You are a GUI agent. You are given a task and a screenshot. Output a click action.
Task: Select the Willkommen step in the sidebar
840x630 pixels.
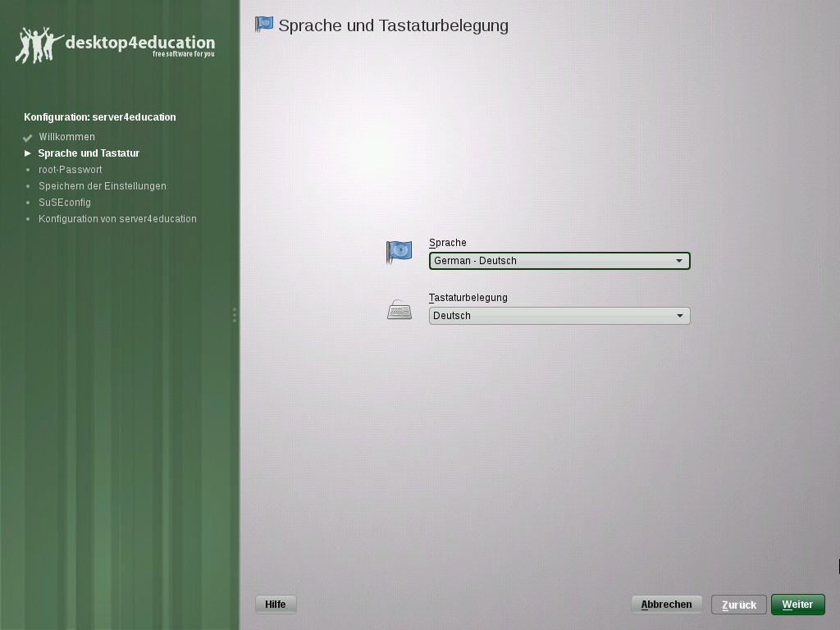click(66, 137)
